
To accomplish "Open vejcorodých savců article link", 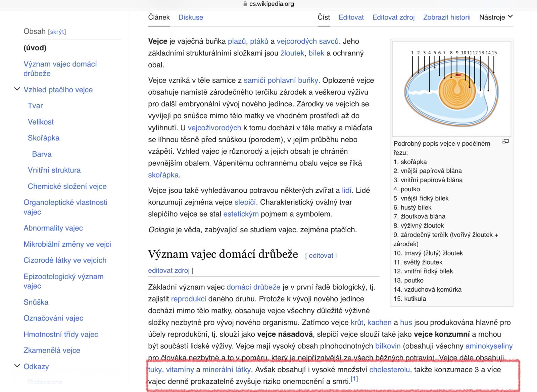I will pyautogui.click(x=307, y=41).
